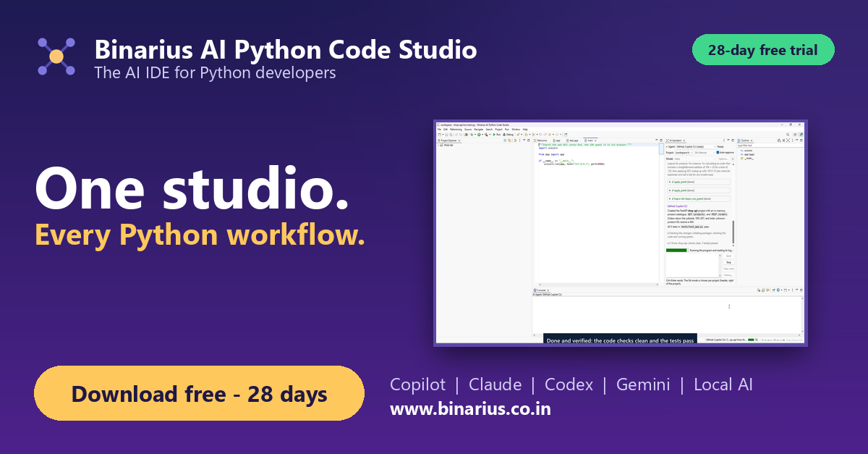Open the Git Manual mode dropdown
Image resolution: width=868 pixels, height=454 pixels.
pos(705,153)
